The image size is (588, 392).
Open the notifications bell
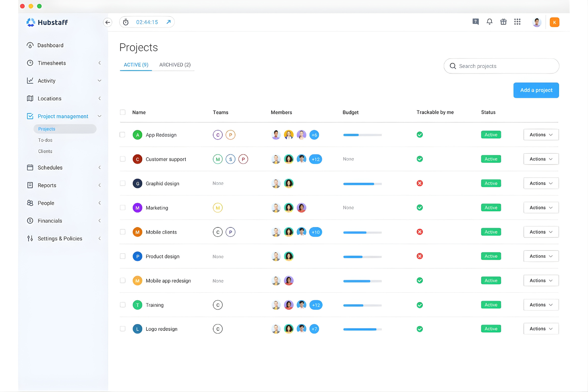(x=489, y=22)
